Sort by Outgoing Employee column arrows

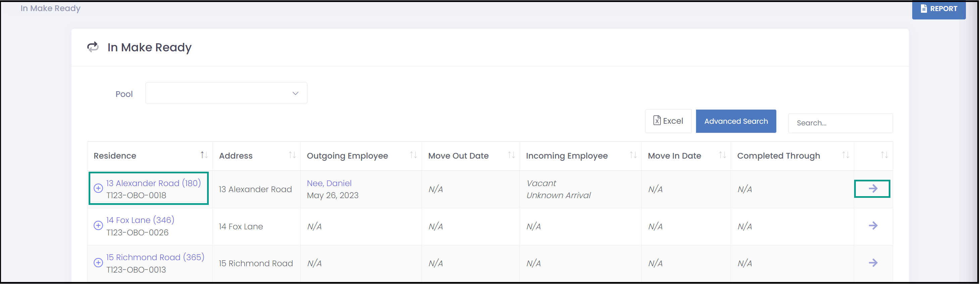[413, 155]
